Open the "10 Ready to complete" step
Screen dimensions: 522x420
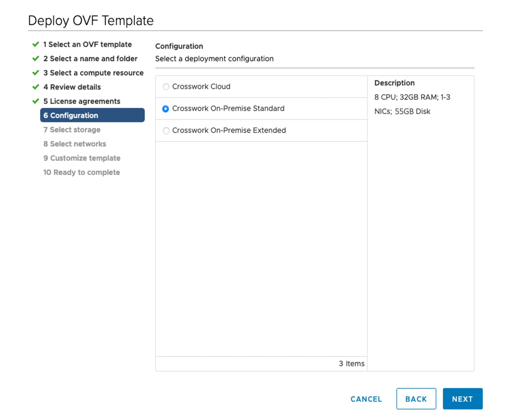coord(81,172)
